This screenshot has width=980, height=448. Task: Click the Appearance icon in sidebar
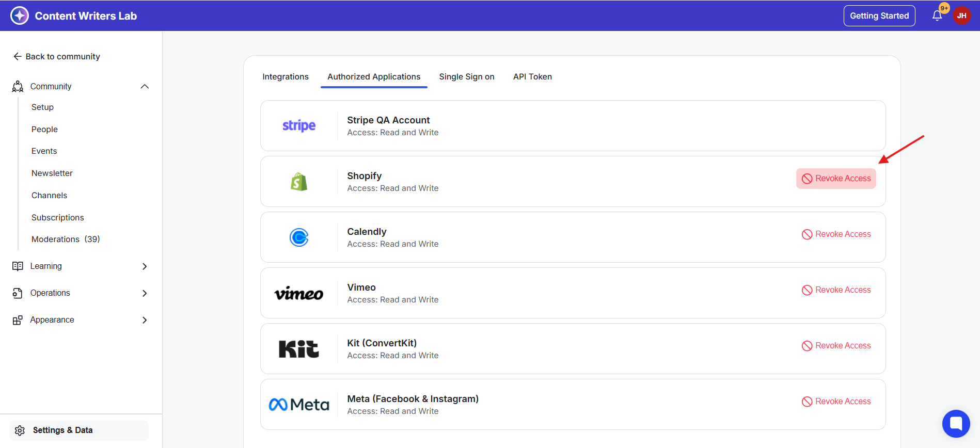coord(18,320)
